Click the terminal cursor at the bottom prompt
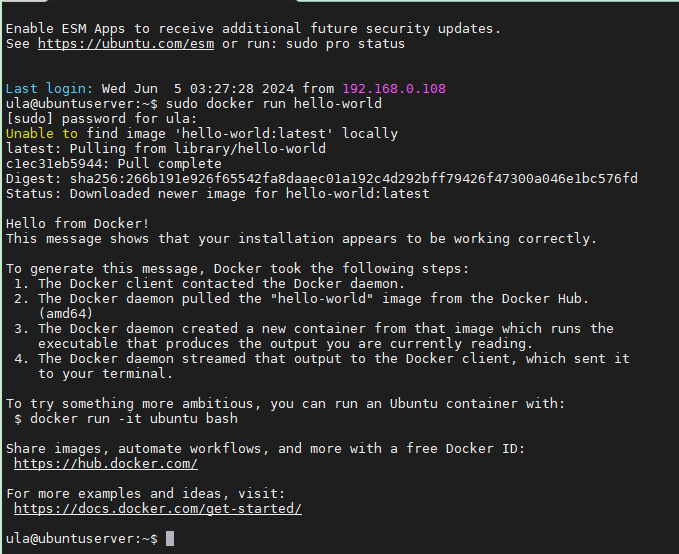The height and width of the screenshot is (554, 679). pyautogui.click(x=170, y=538)
